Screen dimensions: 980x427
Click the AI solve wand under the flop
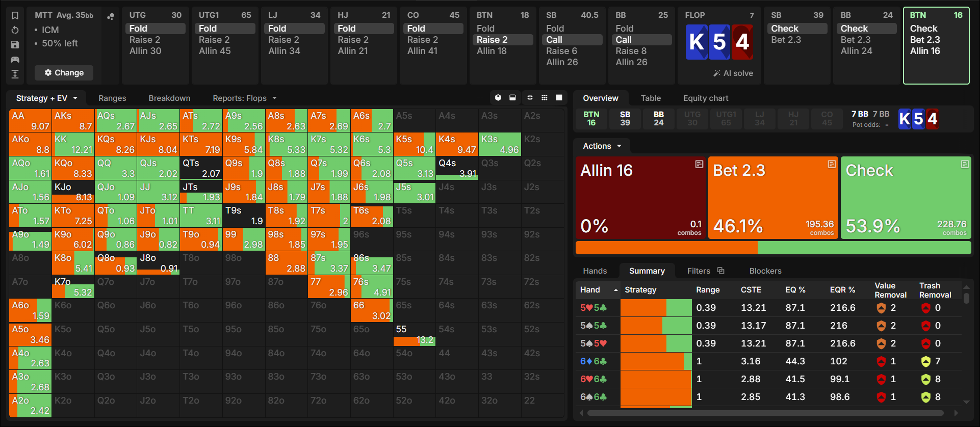pyautogui.click(x=733, y=73)
